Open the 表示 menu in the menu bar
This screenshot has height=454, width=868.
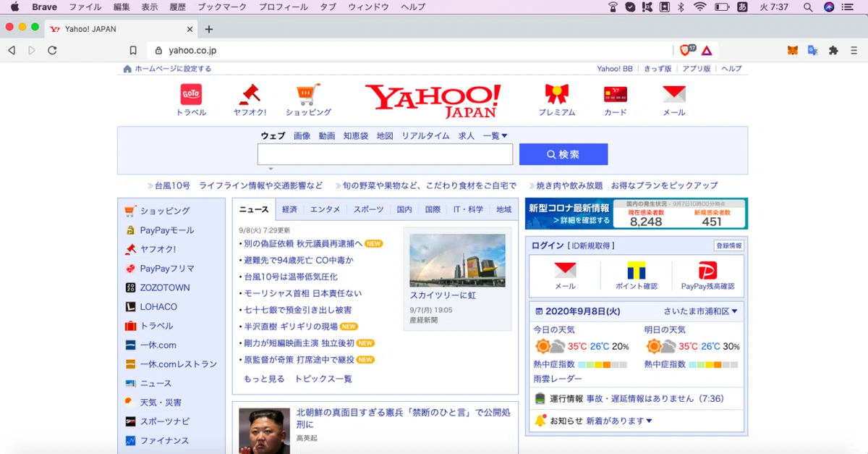click(150, 7)
